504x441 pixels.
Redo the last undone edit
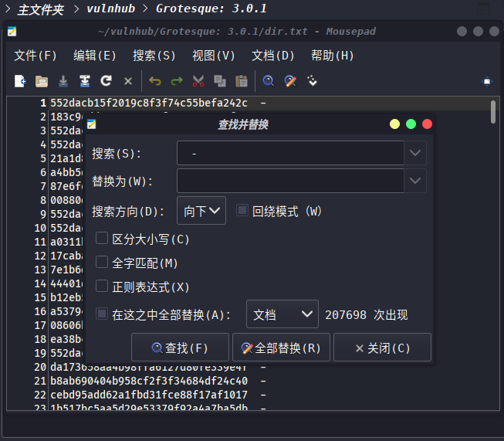[x=177, y=81]
